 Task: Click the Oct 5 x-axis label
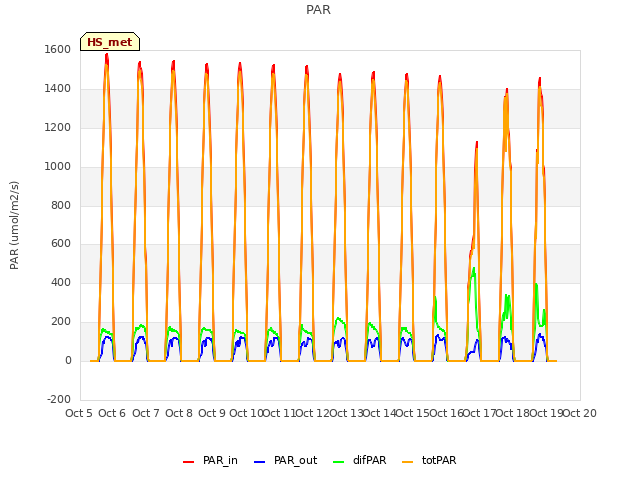79,413
